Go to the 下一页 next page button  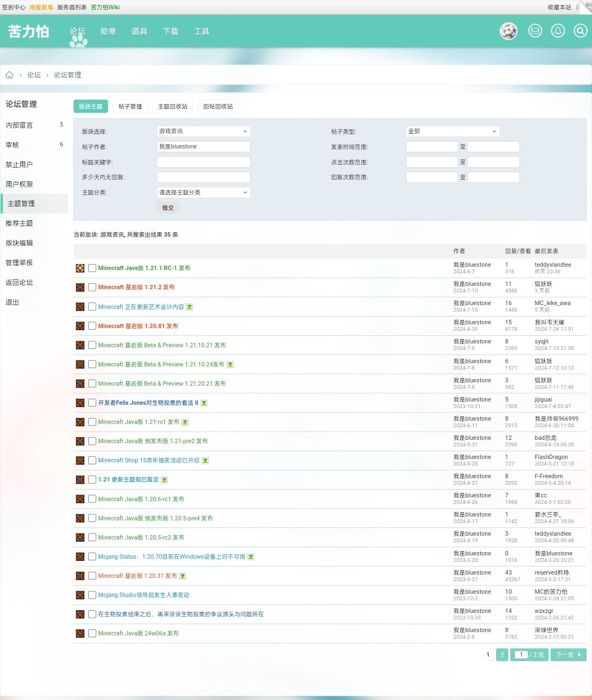tap(568, 655)
